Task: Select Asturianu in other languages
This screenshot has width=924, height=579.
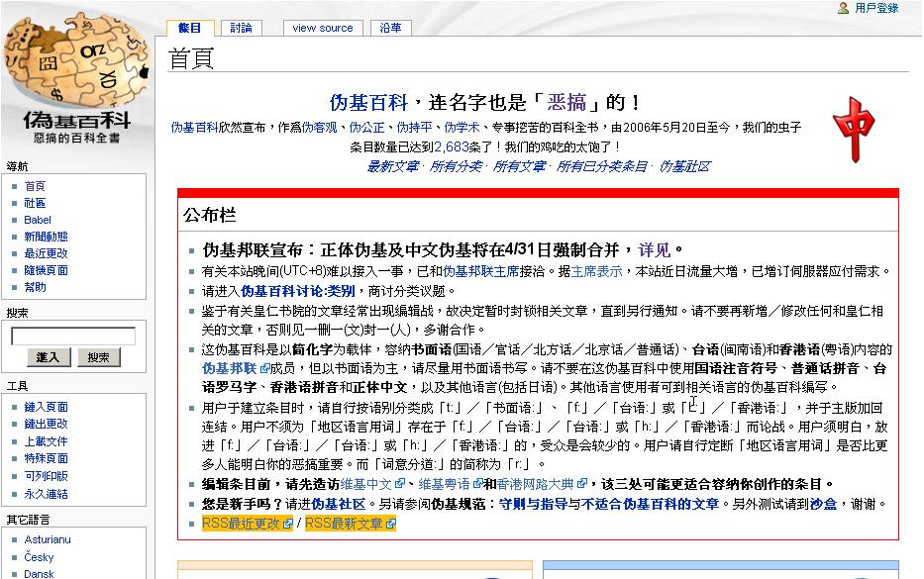Action: pos(48,539)
